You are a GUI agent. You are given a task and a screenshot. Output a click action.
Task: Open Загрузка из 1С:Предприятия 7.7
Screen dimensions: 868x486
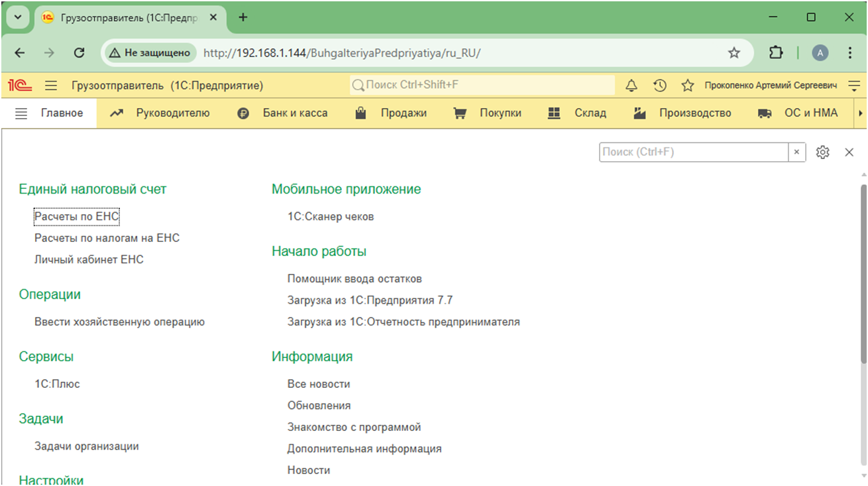click(x=370, y=300)
